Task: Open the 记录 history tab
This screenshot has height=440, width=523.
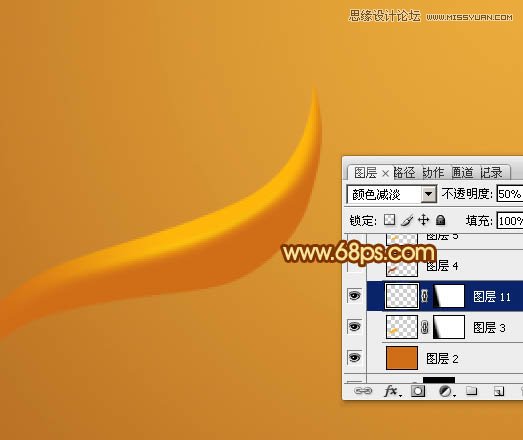Action: tap(491, 172)
